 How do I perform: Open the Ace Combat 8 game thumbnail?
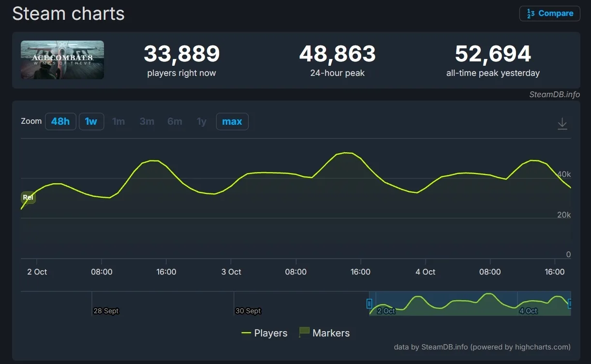pyautogui.click(x=62, y=60)
